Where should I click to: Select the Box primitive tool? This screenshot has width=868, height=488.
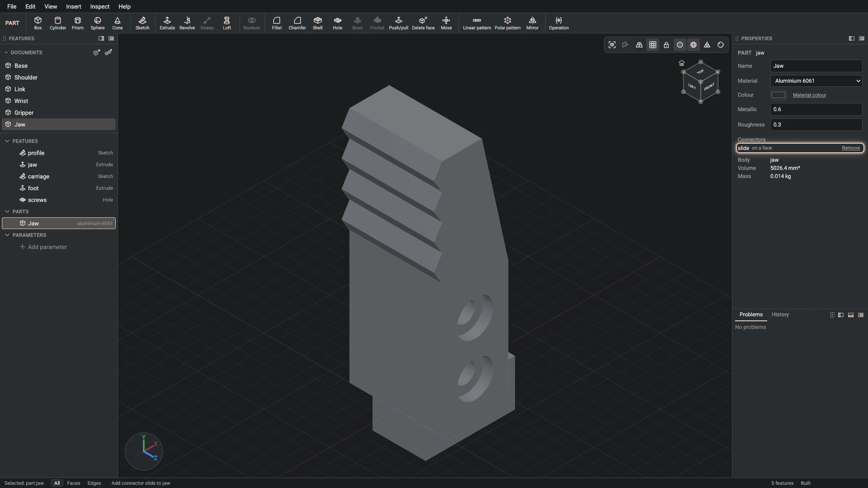[x=38, y=23]
